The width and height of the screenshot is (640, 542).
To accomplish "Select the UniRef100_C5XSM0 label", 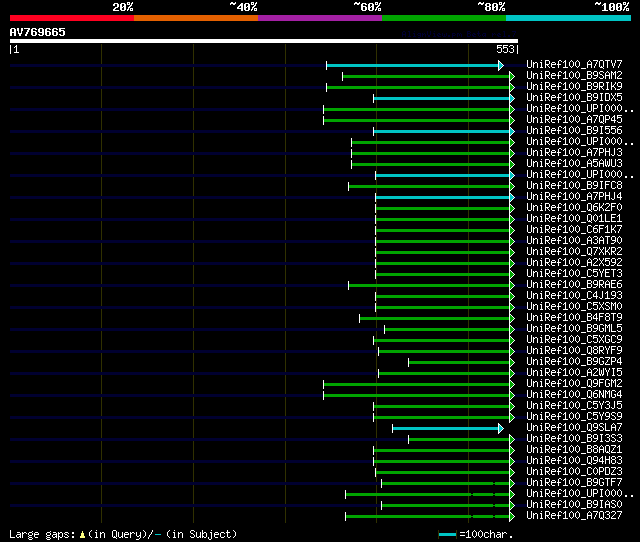I will pos(574,307).
